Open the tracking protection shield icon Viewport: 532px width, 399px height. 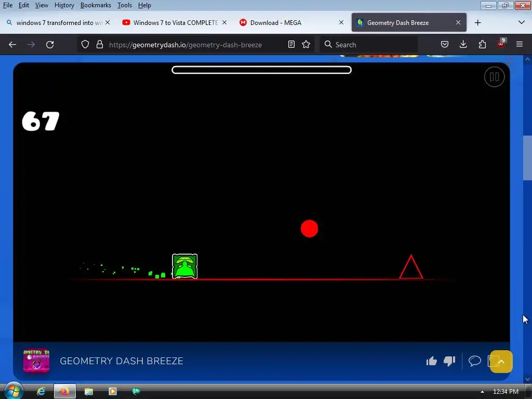click(x=85, y=45)
